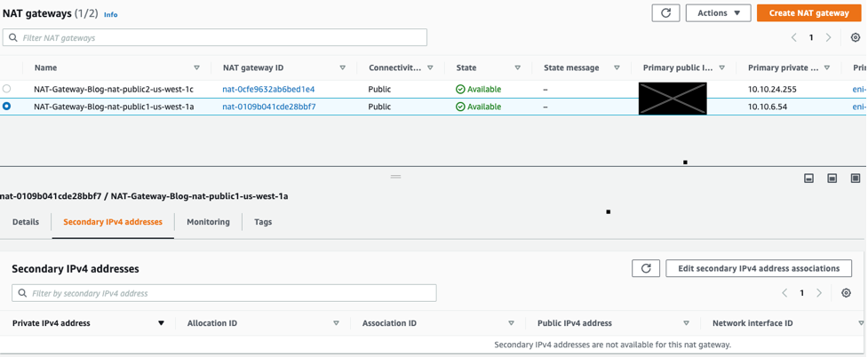The height and width of the screenshot is (357, 868).
Task: Switch to the Monitoring tab
Action: [x=208, y=222]
